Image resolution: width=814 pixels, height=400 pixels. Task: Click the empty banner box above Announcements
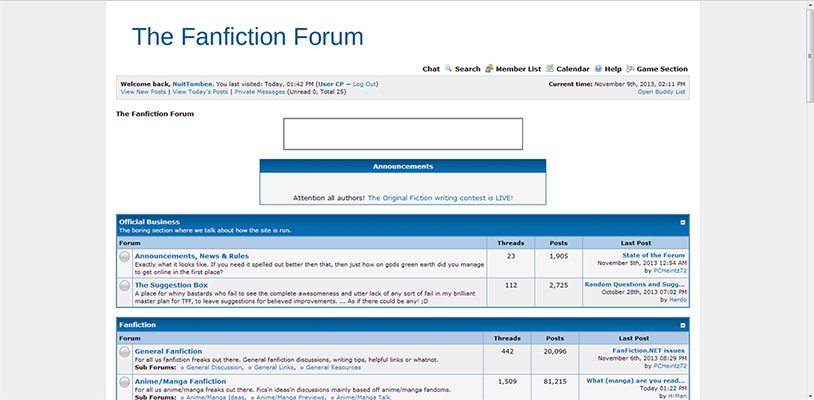(x=403, y=134)
